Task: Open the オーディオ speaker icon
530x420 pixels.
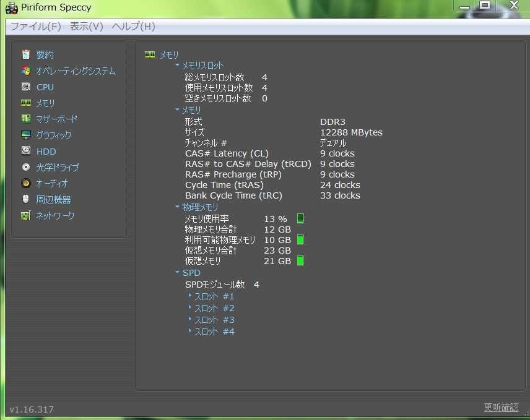Action: tap(26, 183)
